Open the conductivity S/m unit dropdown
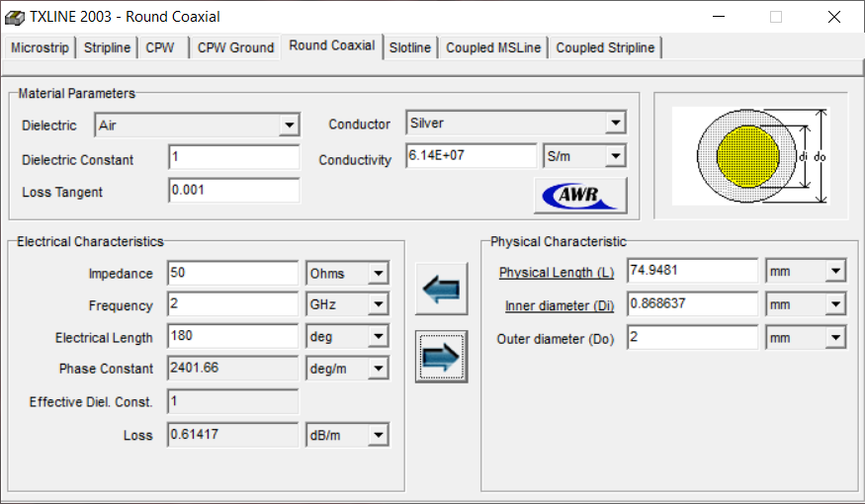The height and width of the screenshot is (504, 865). 616,156
